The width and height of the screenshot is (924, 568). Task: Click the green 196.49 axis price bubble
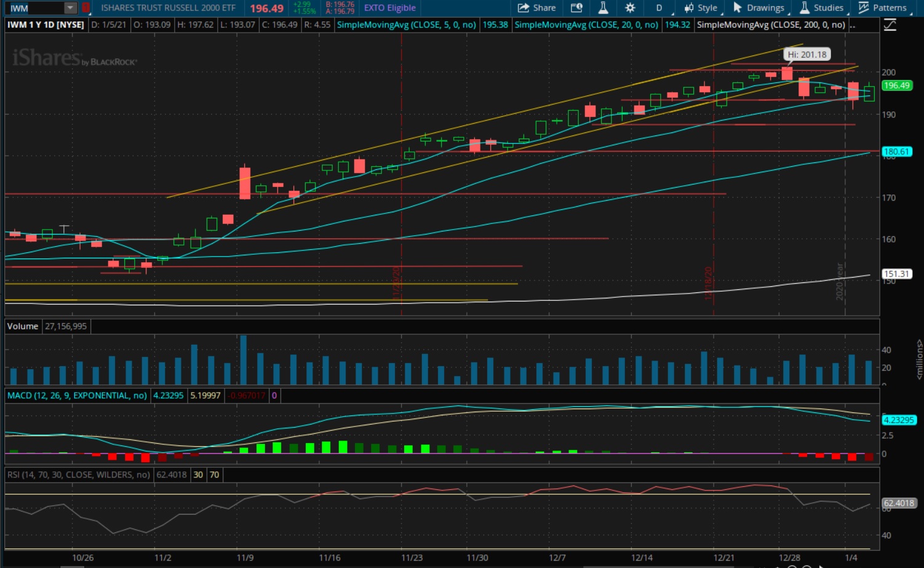(x=896, y=86)
